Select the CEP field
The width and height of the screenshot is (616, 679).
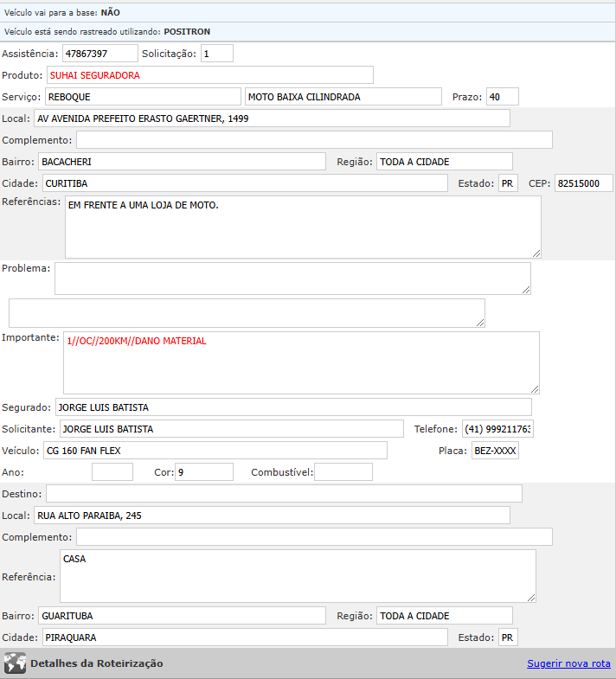point(583,183)
